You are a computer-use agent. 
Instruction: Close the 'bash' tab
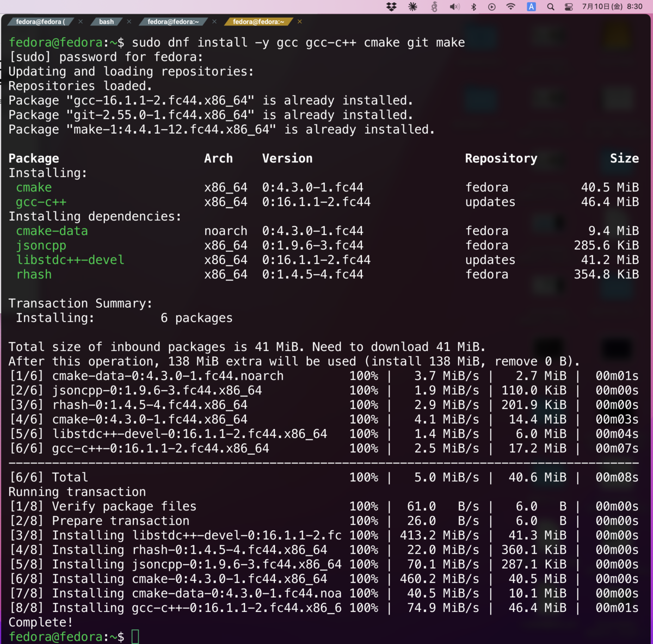click(x=129, y=22)
